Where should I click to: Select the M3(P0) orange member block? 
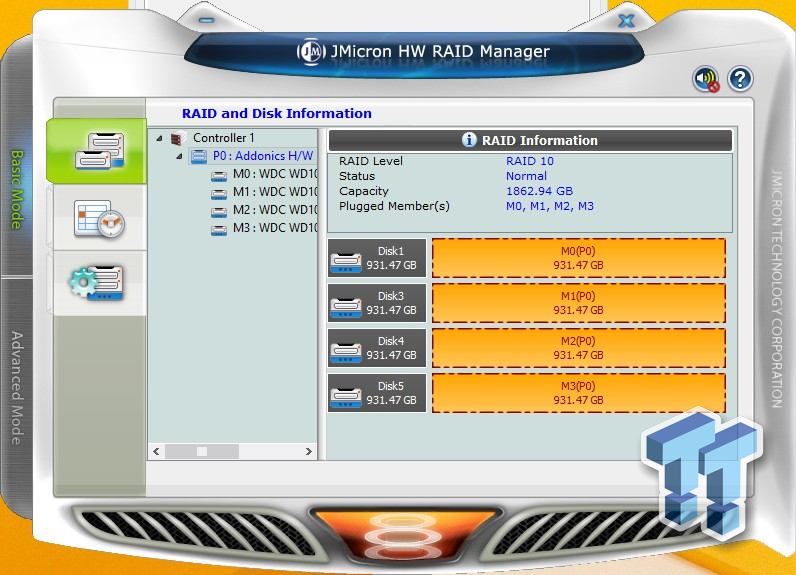coord(578,393)
